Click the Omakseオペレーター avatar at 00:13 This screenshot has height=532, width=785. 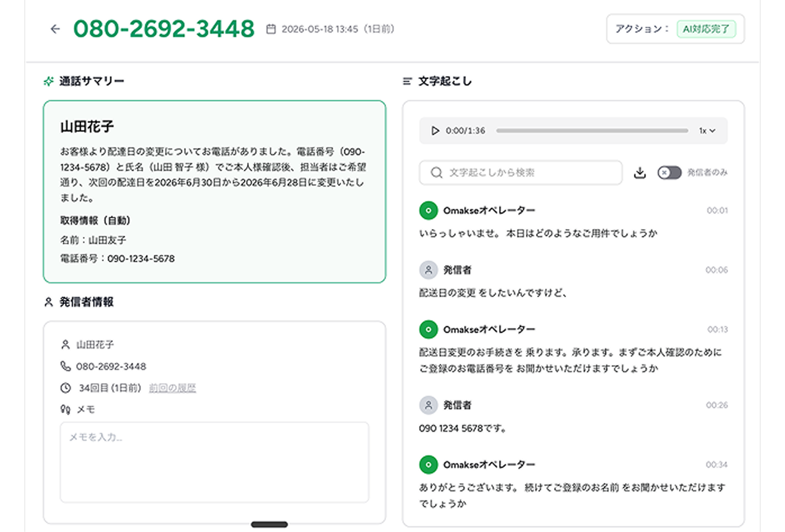click(x=428, y=330)
